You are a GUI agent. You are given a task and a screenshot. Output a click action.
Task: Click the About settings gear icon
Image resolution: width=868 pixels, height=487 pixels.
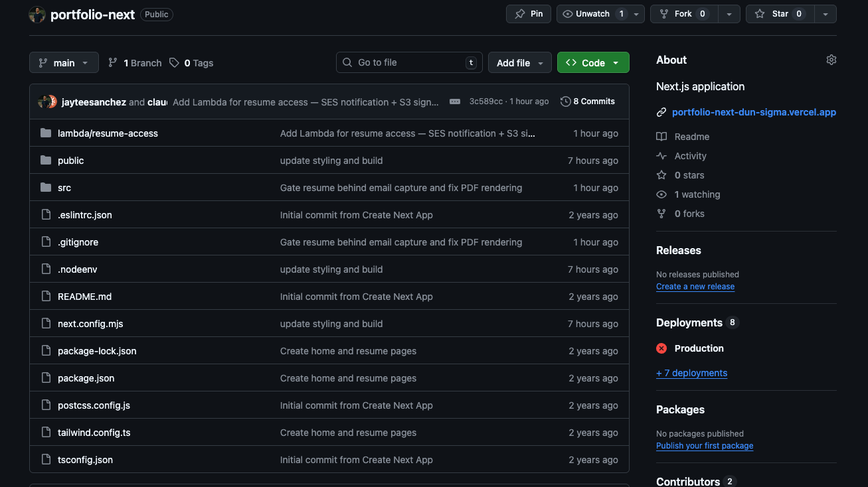(x=831, y=60)
